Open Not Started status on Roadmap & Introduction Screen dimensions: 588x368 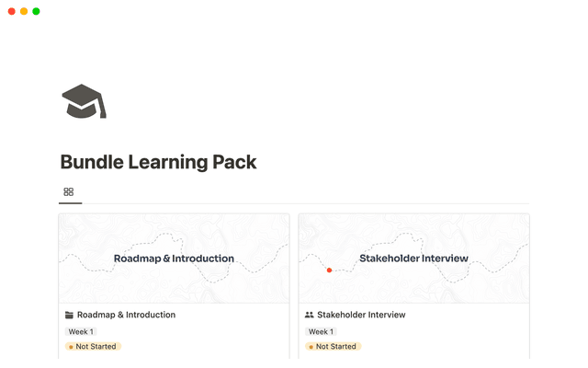96,347
